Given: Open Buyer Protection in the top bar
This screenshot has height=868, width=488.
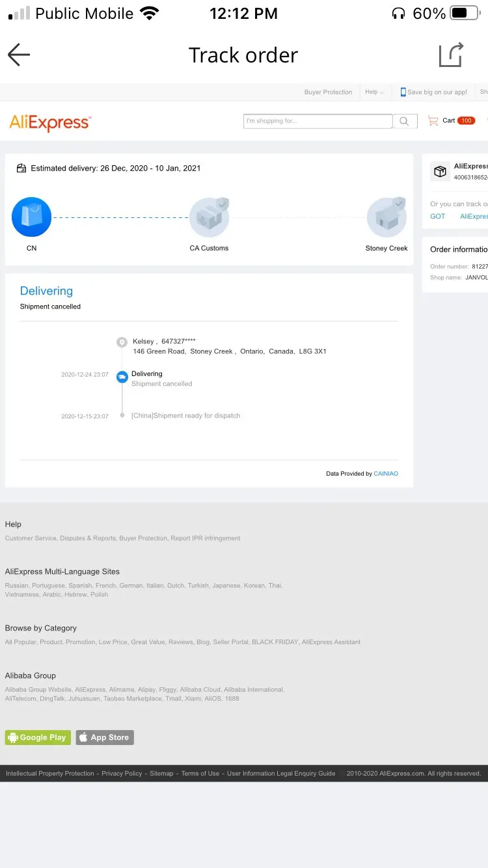Looking at the screenshot, I should tap(328, 92).
